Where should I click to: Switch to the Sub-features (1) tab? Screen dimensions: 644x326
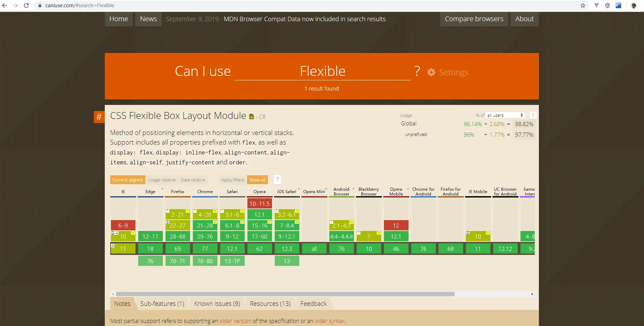click(162, 303)
